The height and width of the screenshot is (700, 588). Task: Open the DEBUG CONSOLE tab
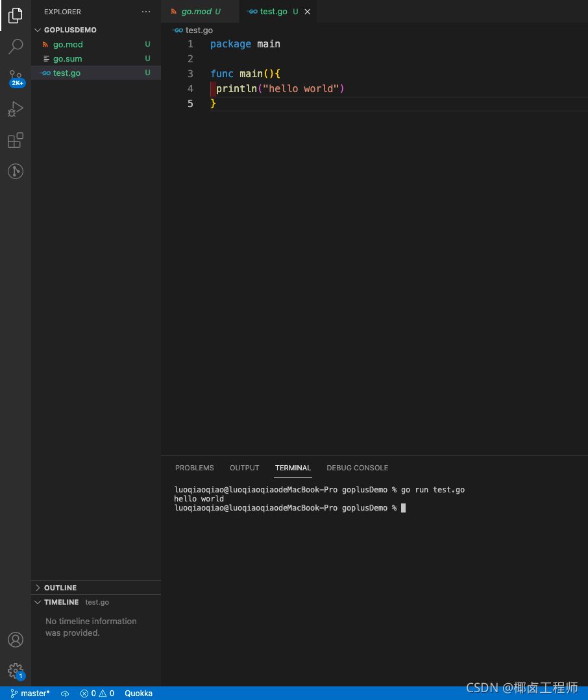point(357,468)
